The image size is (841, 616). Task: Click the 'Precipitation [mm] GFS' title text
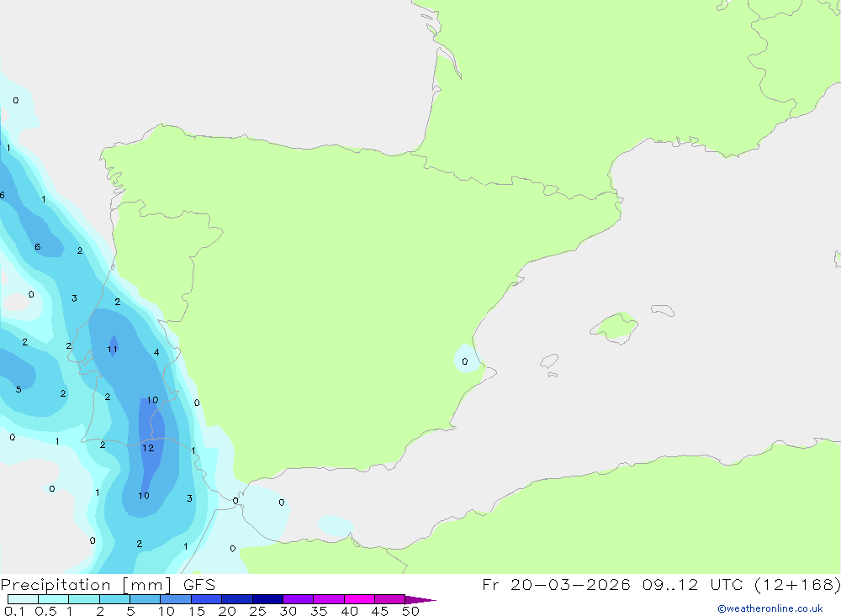pos(108,585)
